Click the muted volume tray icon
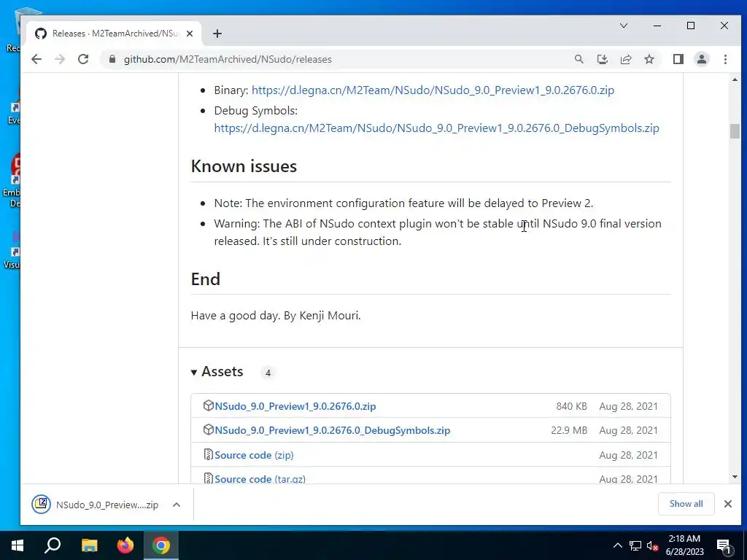Image resolution: width=747 pixels, height=560 pixels. coord(652,545)
